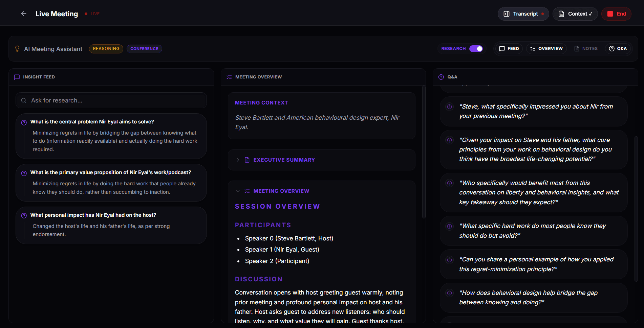Click the red LIVE status indicator
This screenshot has height=328, width=644.
click(x=92, y=14)
